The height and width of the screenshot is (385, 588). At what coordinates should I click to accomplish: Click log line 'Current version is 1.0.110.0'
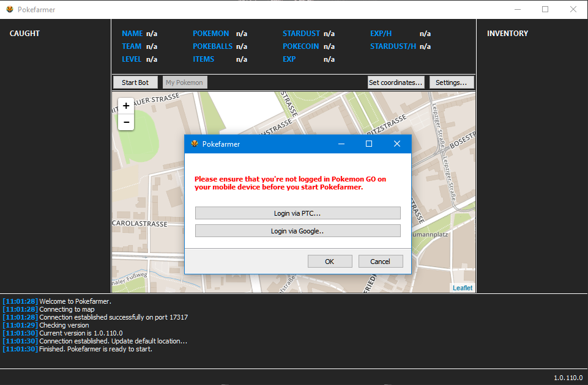click(81, 333)
